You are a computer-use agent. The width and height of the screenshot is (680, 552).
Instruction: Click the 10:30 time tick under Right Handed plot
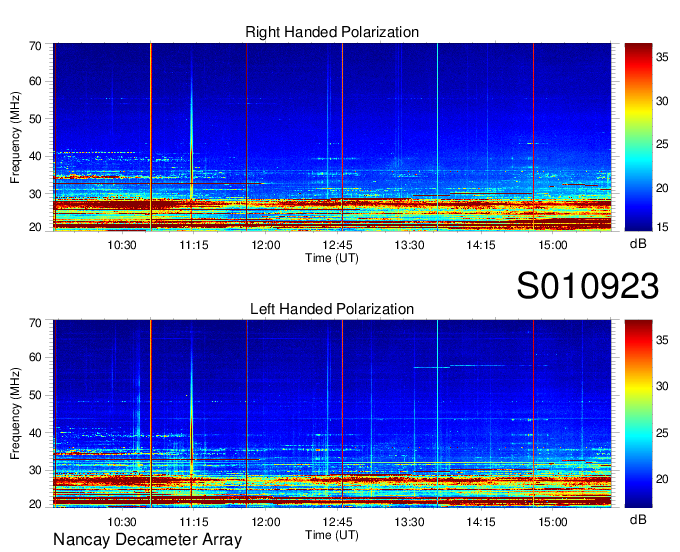tap(122, 245)
